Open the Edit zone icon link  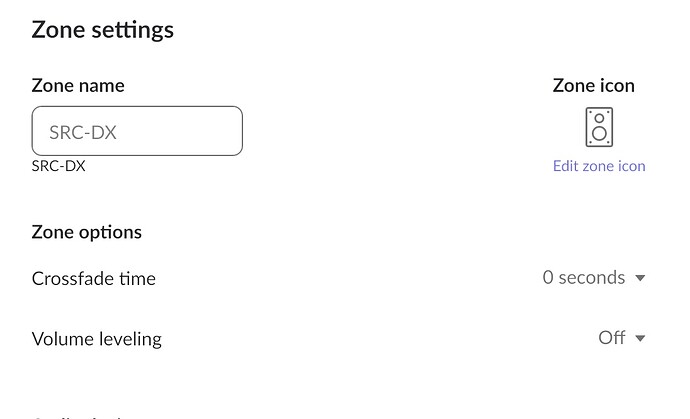point(599,166)
